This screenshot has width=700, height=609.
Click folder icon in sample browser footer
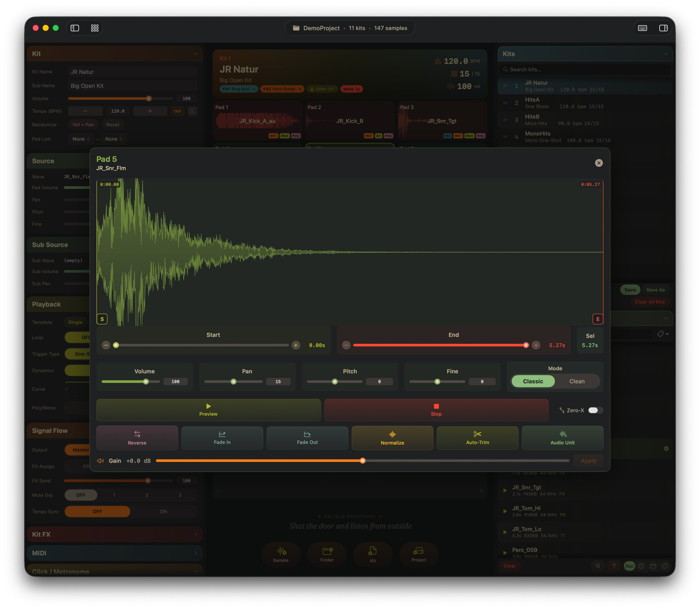[x=653, y=566]
